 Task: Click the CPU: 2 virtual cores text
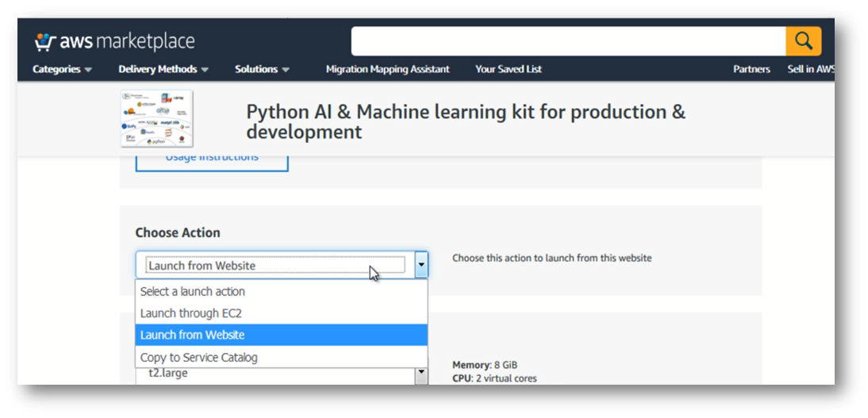pyautogui.click(x=494, y=378)
